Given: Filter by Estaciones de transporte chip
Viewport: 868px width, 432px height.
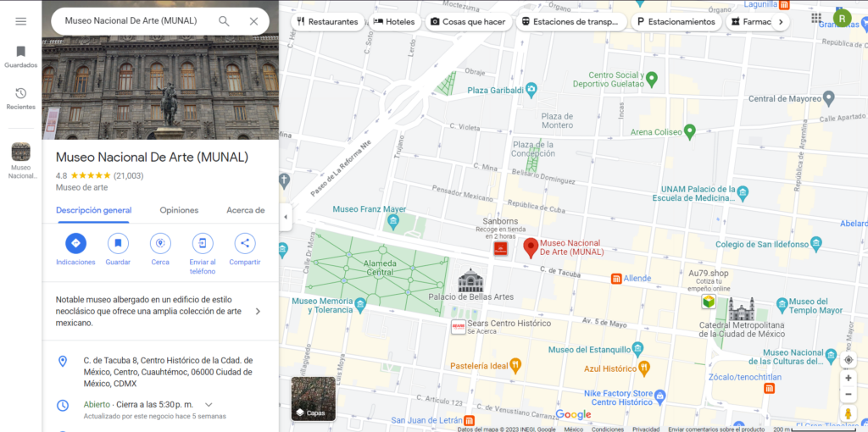Looking at the screenshot, I should click(571, 22).
